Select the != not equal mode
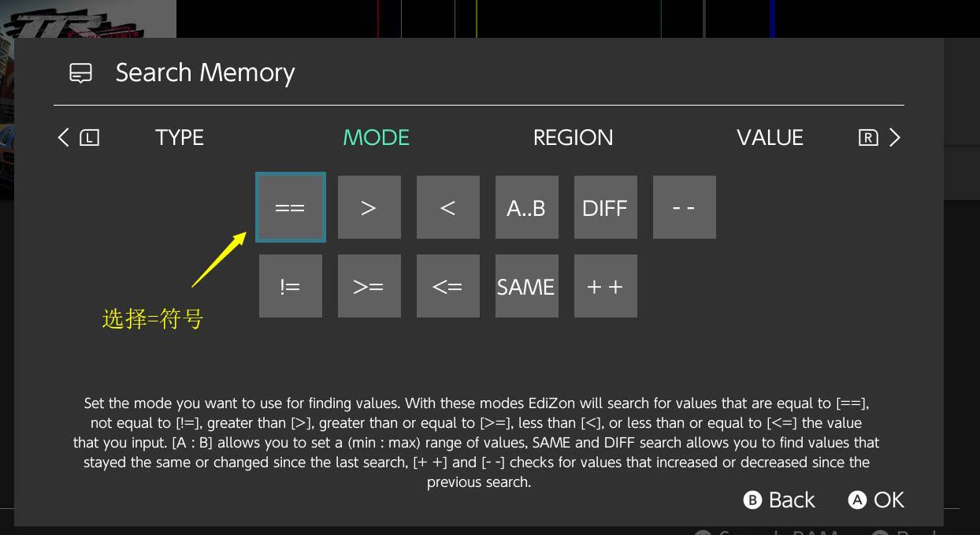This screenshot has width=980, height=535. click(x=291, y=286)
